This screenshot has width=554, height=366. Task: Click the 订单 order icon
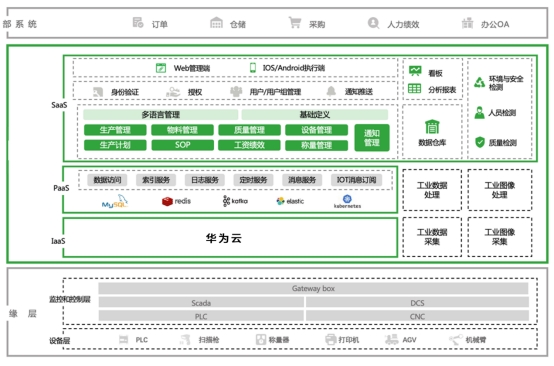click(x=138, y=23)
